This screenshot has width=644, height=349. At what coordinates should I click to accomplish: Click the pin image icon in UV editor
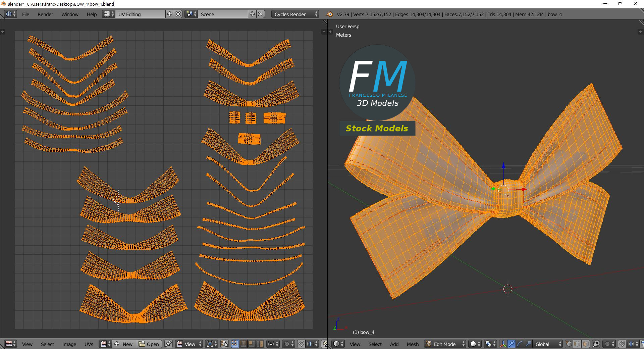click(x=168, y=344)
